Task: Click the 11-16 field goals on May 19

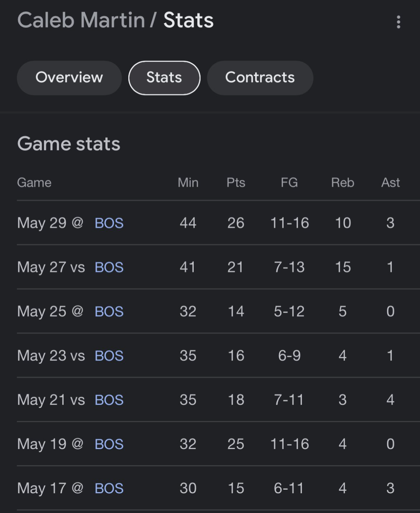Action: (x=290, y=444)
